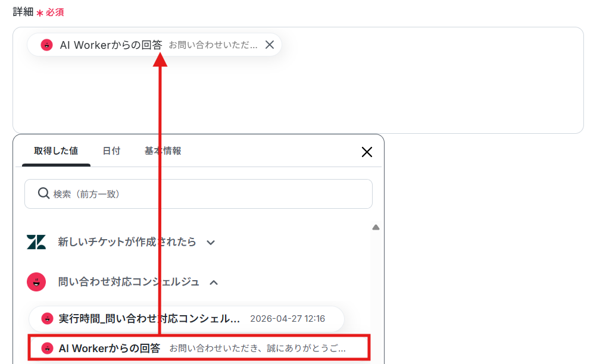
Task: Remove the AI Workerからの回答 chip from details field
Action: coord(270,45)
